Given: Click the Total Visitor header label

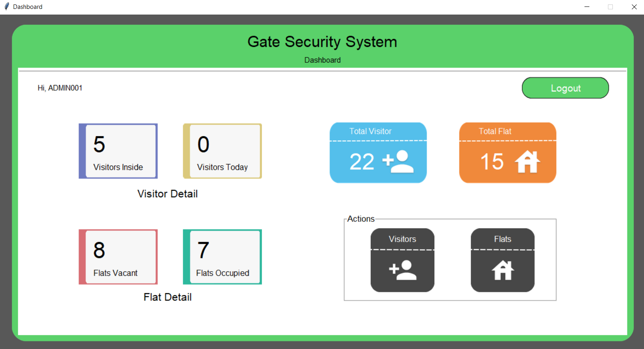Looking at the screenshot, I should tap(370, 131).
